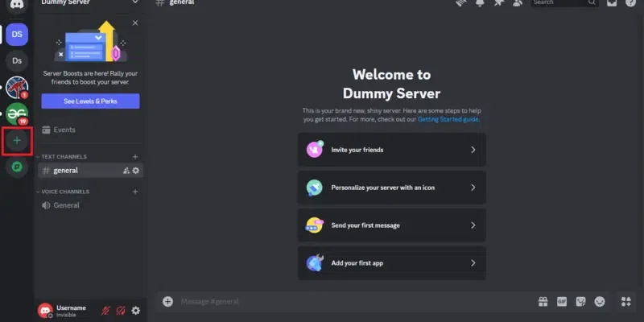Image resolution: width=644 pixels, height=322 pixels.
Task: Click the Username label
Action: 71,308
